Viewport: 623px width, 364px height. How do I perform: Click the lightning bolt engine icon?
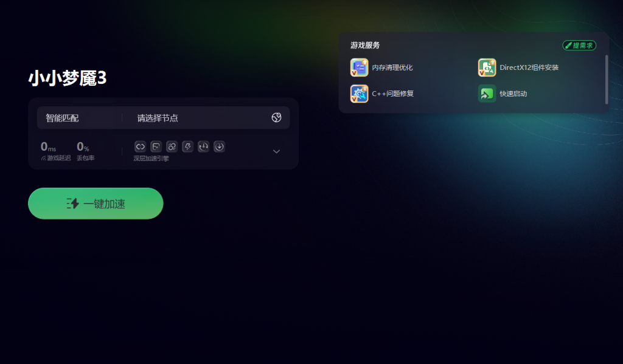(187, 147)
